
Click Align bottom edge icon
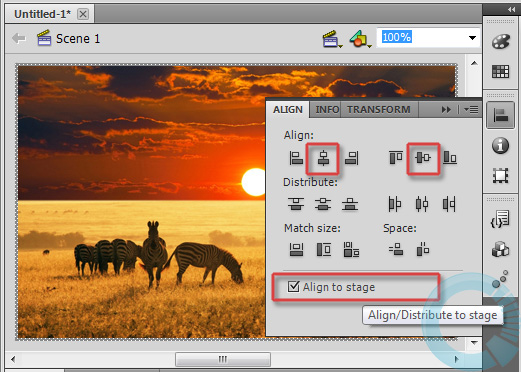click(x=450, y=158)
